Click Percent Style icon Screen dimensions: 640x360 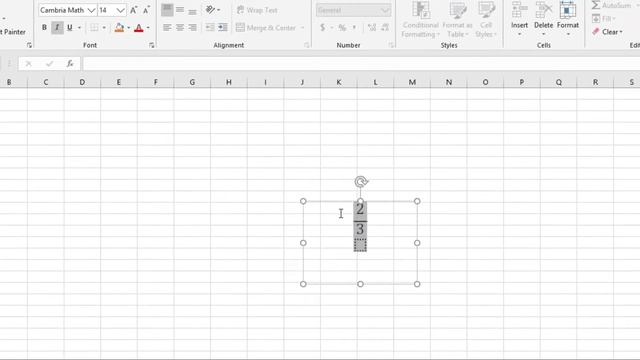tap(342, 28)
